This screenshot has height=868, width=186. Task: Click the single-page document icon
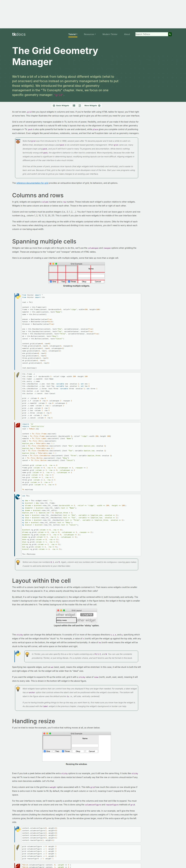(x=80, y=105)
